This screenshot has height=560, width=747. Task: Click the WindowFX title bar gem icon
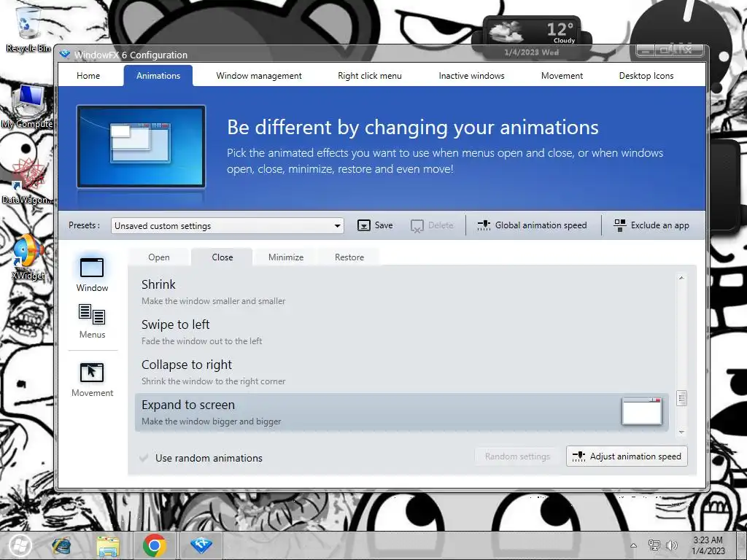[65, 54]
